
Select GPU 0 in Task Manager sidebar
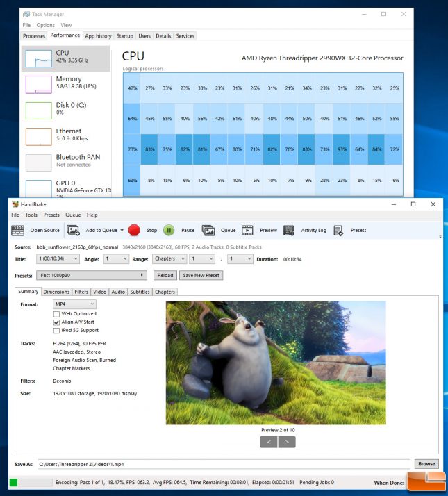tap(66, 188)
